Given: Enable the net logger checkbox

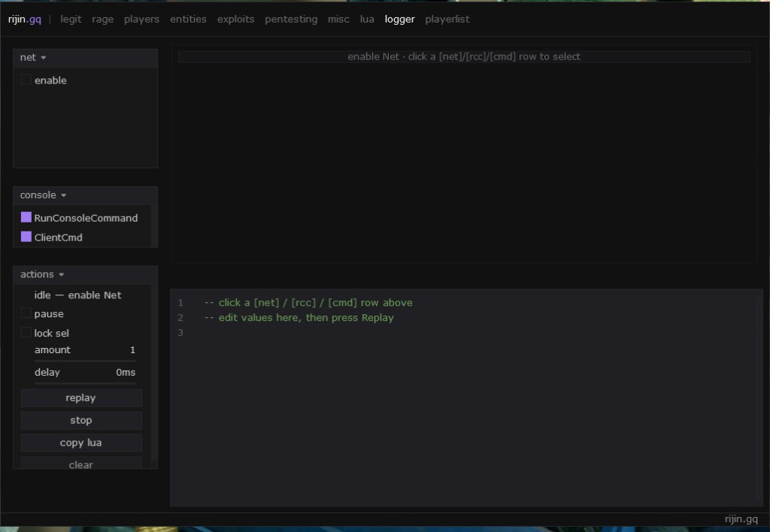Looking at the screenshot, I should pos(26,80).
